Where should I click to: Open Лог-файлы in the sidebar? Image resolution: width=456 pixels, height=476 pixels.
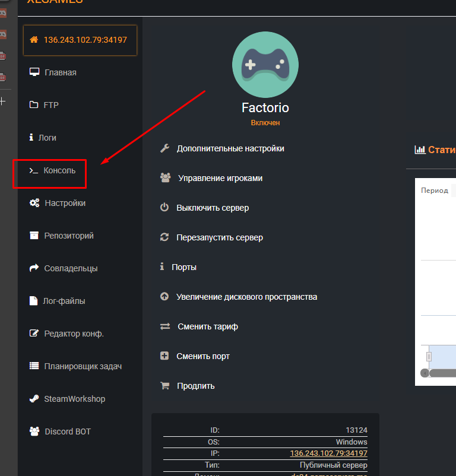tap(64, 301)
